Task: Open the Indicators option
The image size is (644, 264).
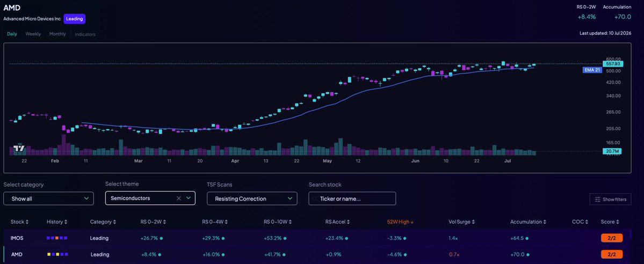Action: click(x=85, y=34)
